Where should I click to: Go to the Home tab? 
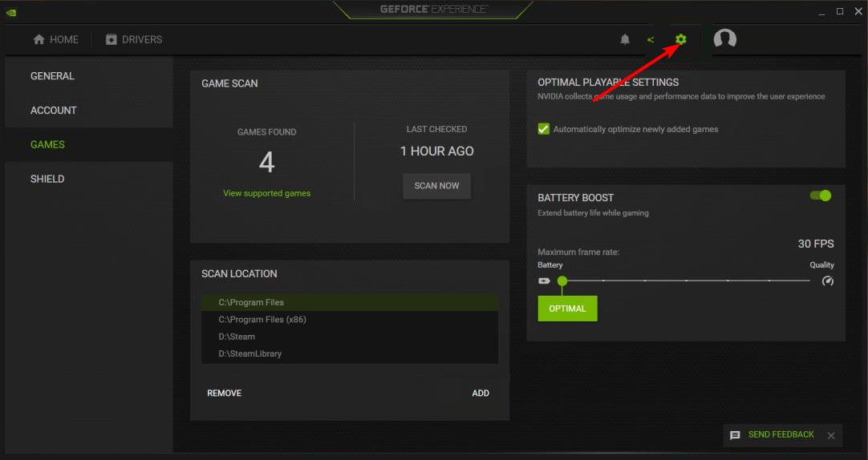pyautogui.click(x=55, y=39)
